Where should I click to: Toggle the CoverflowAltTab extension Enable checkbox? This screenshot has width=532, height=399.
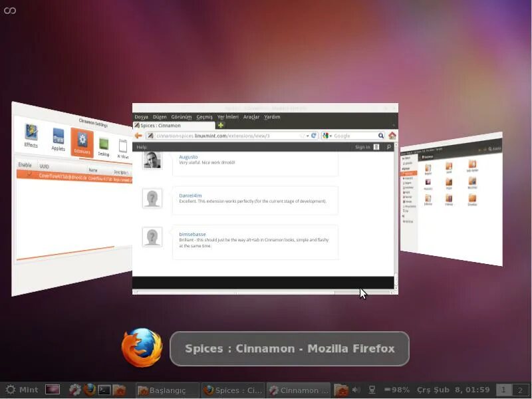coord(29,174)
